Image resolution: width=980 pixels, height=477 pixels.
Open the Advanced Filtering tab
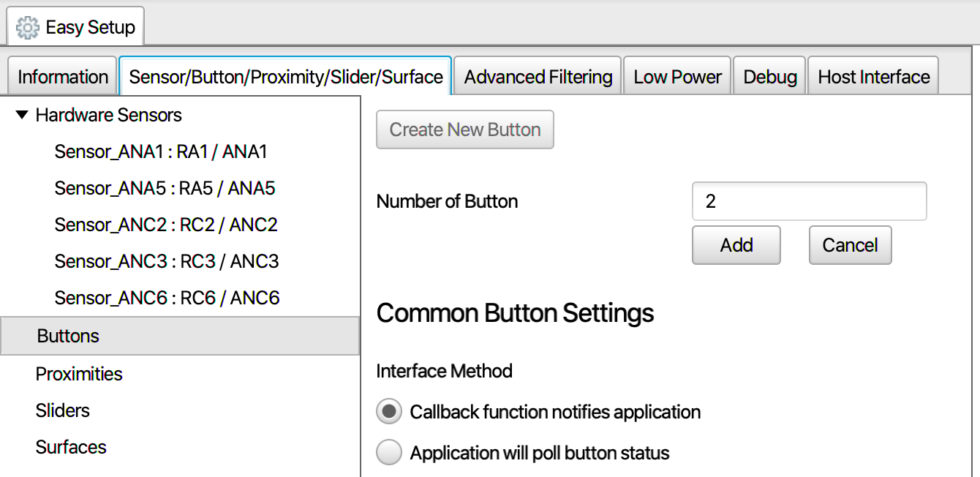tap(538, 77)
